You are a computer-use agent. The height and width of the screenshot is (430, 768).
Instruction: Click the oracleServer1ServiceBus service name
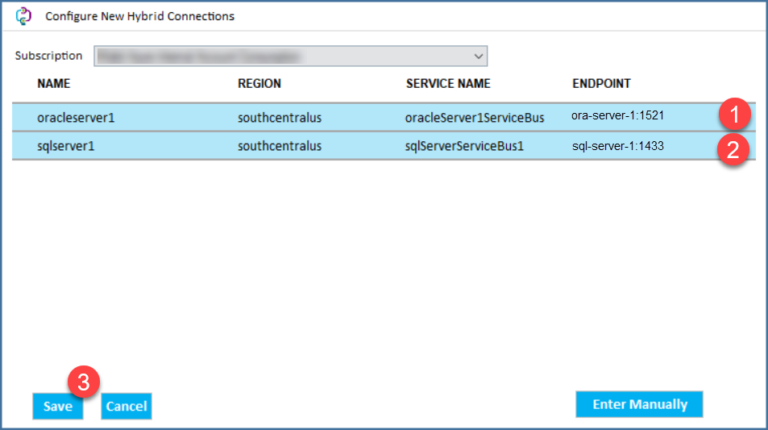pyautogui.click(x=474, y=118)
